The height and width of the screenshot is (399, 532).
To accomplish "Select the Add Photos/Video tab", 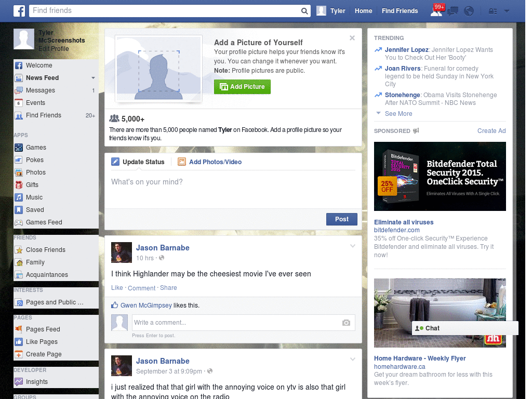I will point(210,162).
